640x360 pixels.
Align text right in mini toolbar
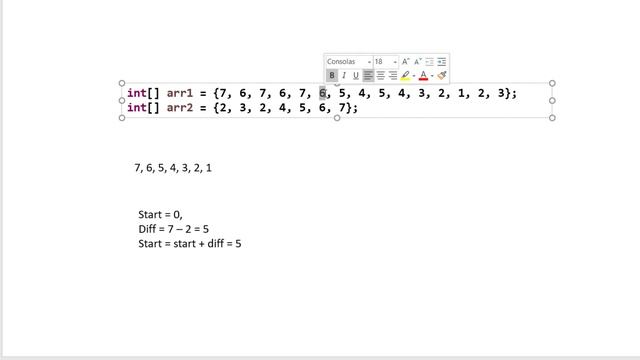coord(393,76)
